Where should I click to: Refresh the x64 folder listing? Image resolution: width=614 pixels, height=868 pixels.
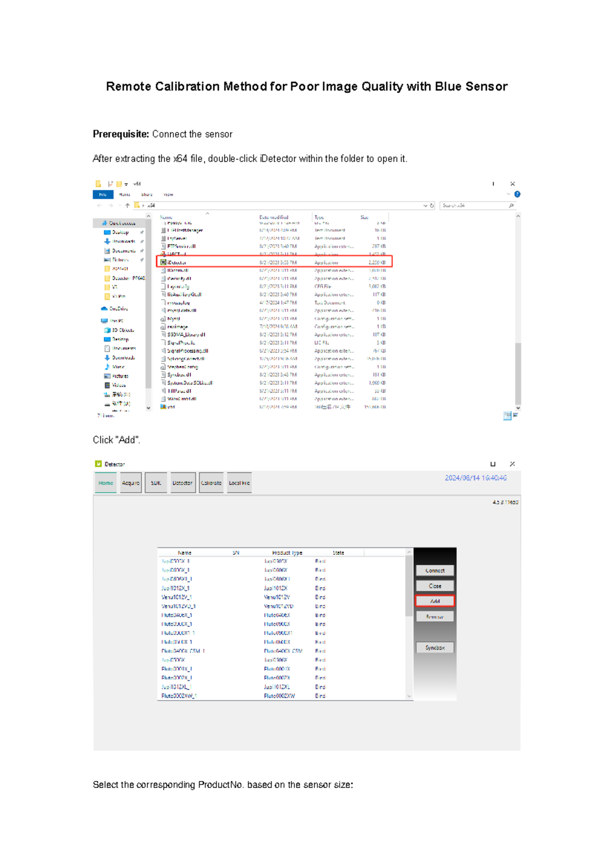pos(432,206)
